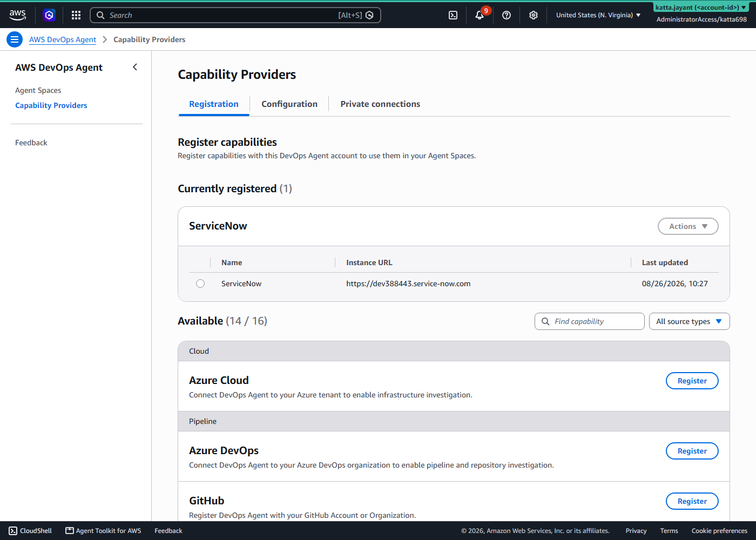Viewport: 756px width, 540px height.
Task: Focus the Find capability search box
Action: [590, 321]
